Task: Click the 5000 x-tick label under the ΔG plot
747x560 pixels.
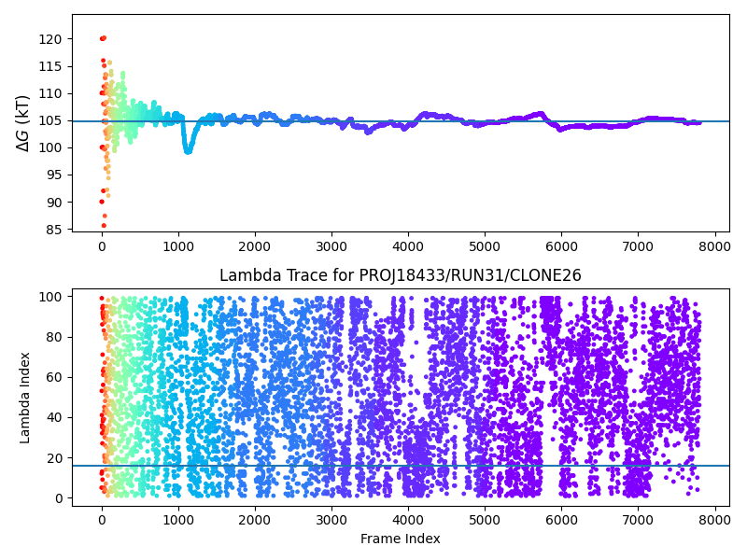Action: tap(485, 246)
